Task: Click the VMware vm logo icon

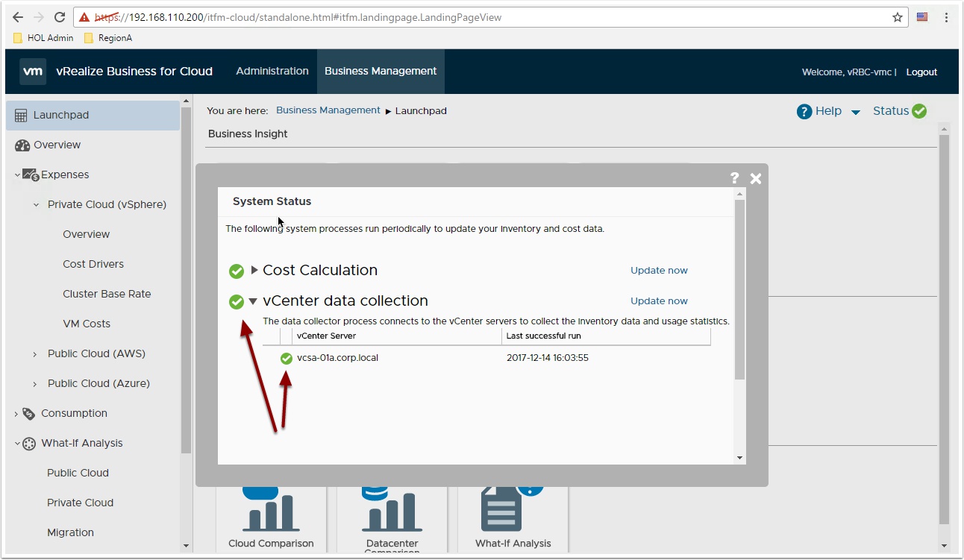Action: 33,72
